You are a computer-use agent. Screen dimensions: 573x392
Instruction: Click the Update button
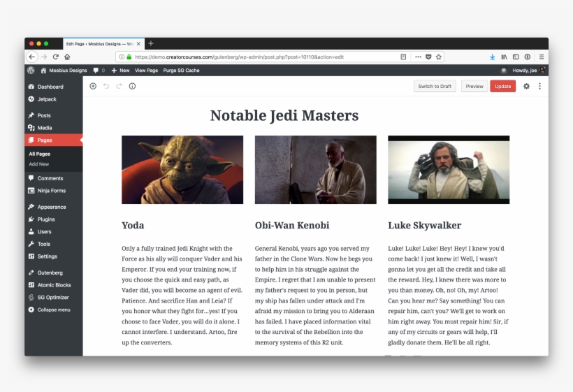[502, 86]
